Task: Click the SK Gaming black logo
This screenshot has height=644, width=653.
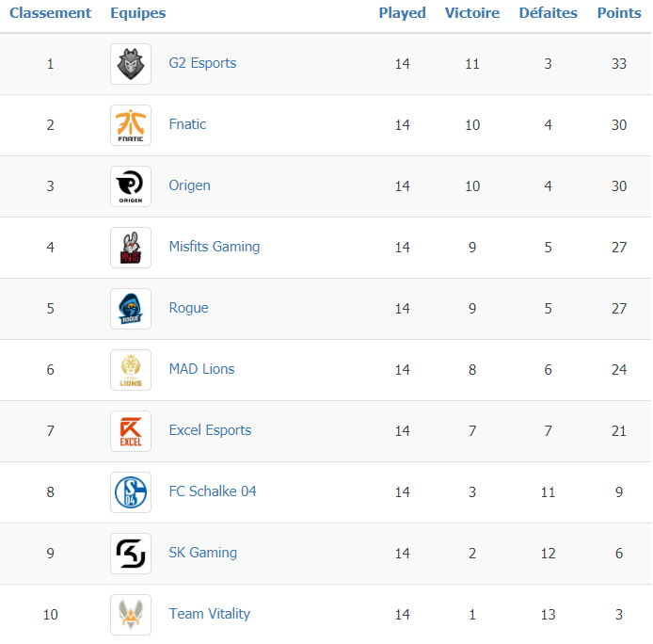Action: point(131,554)
